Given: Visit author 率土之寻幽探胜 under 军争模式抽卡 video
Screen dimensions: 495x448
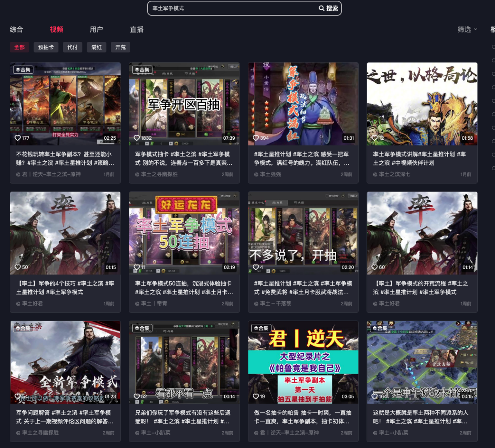Looking at the screenshot, I should 156,174.
